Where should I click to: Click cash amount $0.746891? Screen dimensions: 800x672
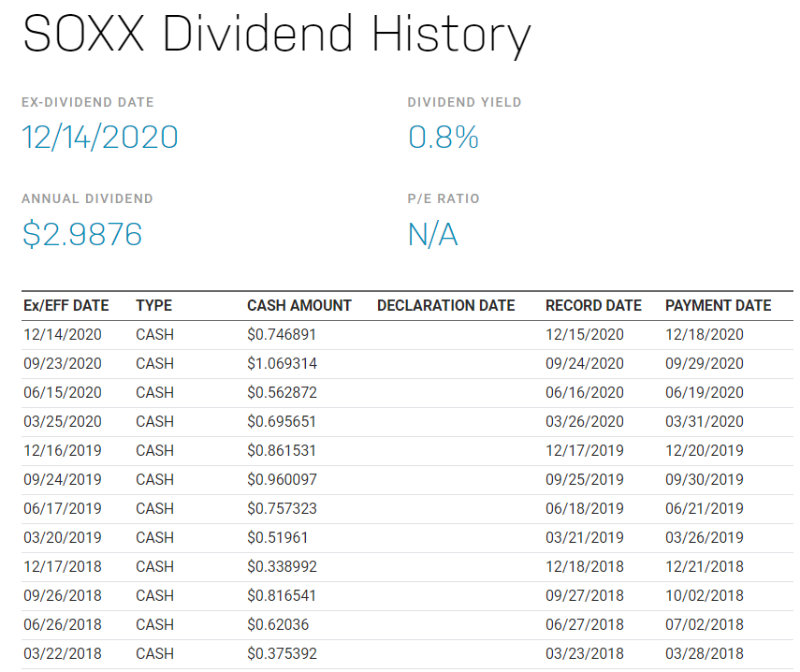point(282,334)
